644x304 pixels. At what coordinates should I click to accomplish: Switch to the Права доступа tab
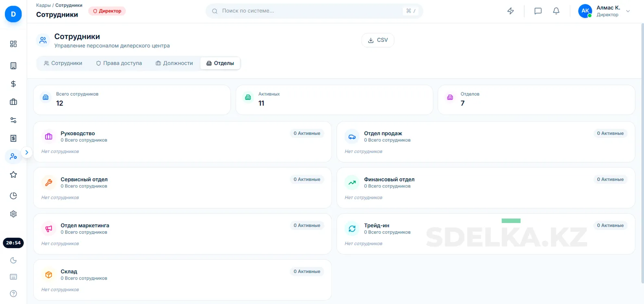[119, 63]
